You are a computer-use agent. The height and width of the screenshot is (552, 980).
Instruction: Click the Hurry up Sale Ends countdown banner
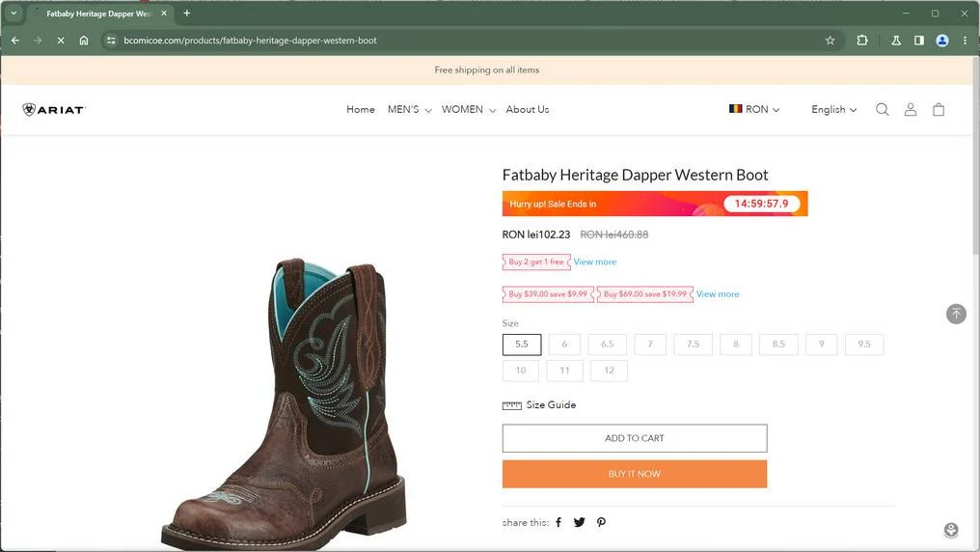click(x=655, y=204)
